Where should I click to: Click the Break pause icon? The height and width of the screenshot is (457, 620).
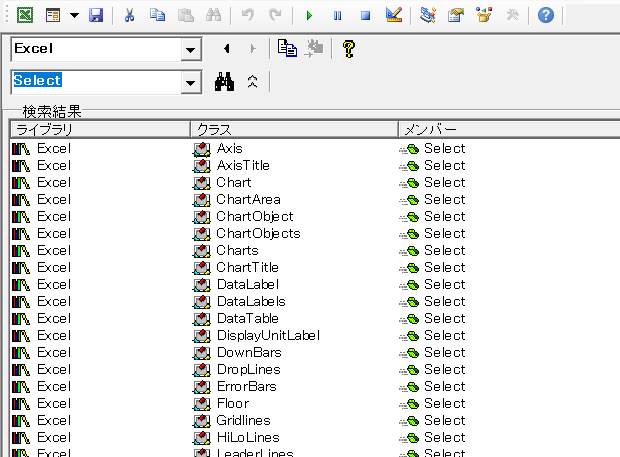pos(337,15)
